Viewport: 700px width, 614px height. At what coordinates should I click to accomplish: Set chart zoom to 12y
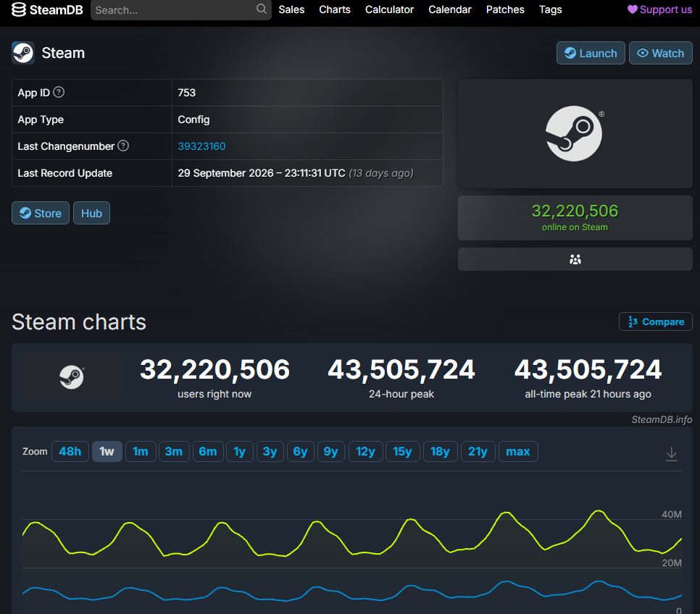click(366, 452)
